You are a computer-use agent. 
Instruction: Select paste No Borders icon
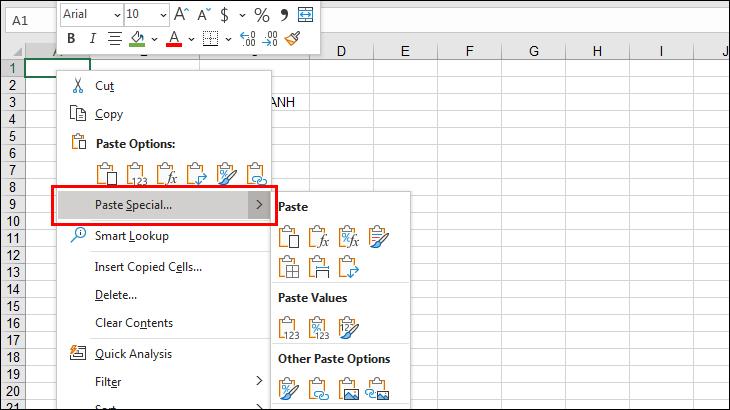click(289, 267)
